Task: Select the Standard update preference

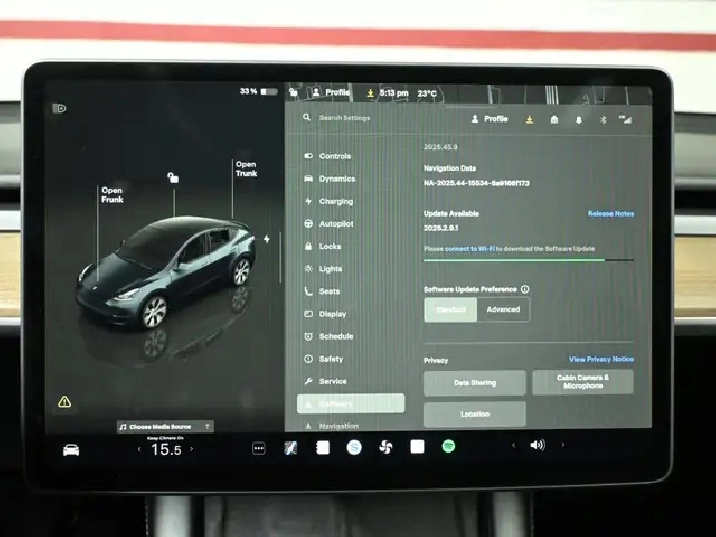Action: click(x=450, y=310)
